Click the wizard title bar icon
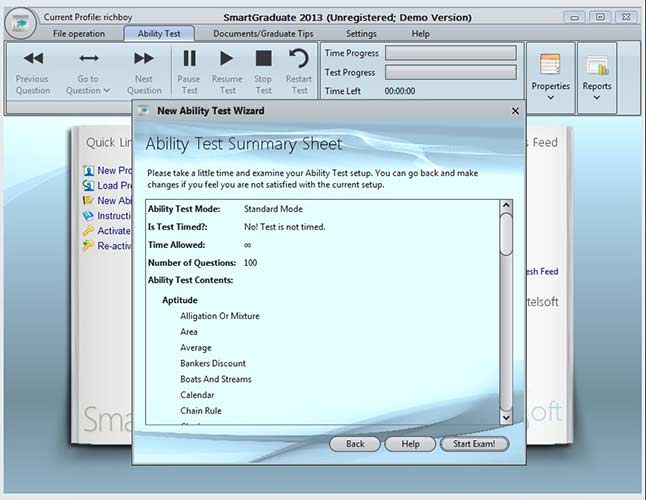 point(144,110)
